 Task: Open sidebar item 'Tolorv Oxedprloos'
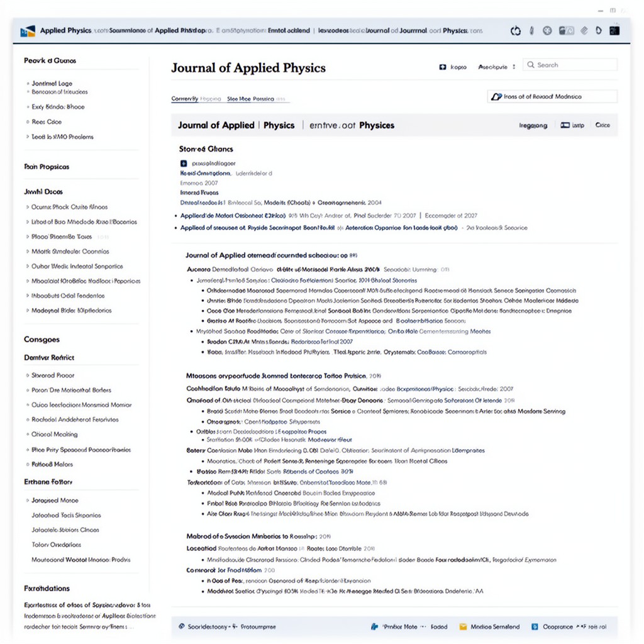[56, 545]
